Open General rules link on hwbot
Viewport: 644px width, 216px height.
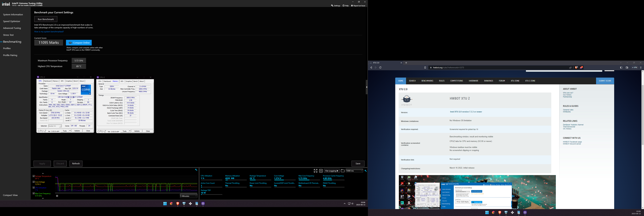[568, 110]
